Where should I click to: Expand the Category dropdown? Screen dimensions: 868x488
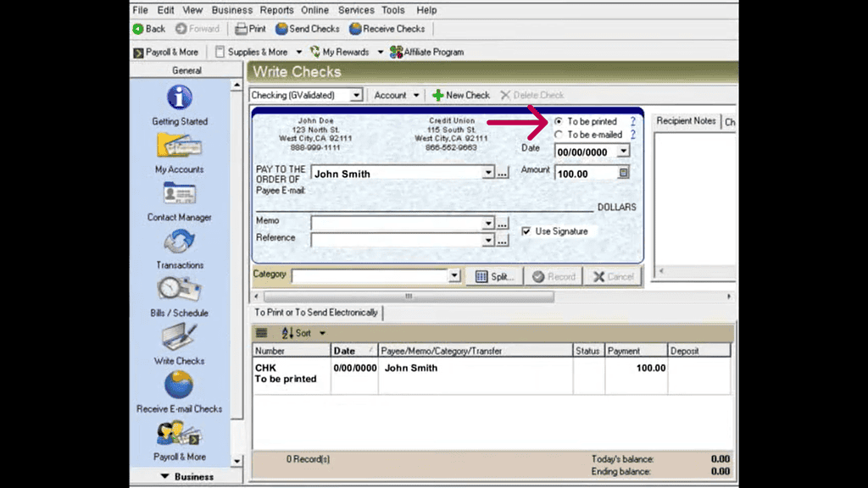[x=454, y=276]
